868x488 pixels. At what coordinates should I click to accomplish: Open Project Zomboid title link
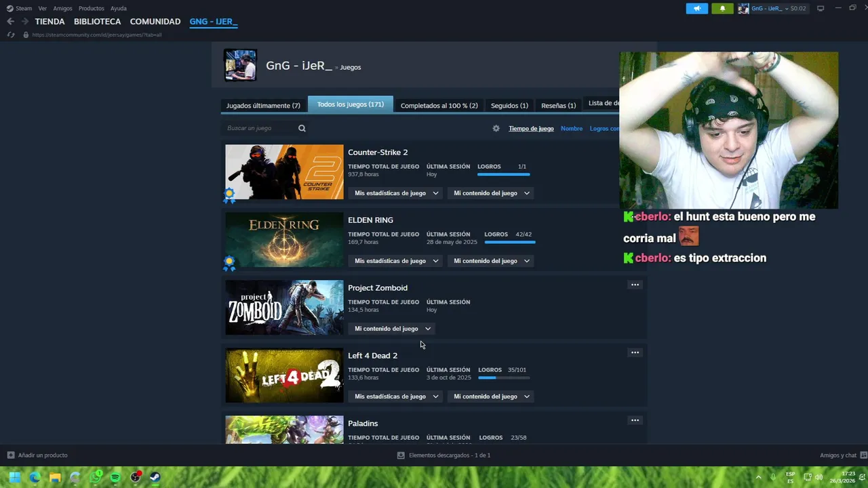[378, 288]
